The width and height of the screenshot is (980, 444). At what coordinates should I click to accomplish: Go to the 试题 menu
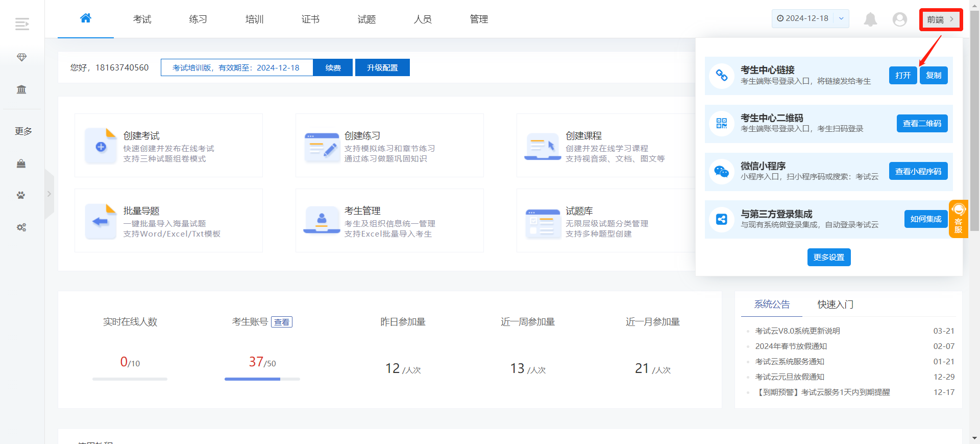366,19
